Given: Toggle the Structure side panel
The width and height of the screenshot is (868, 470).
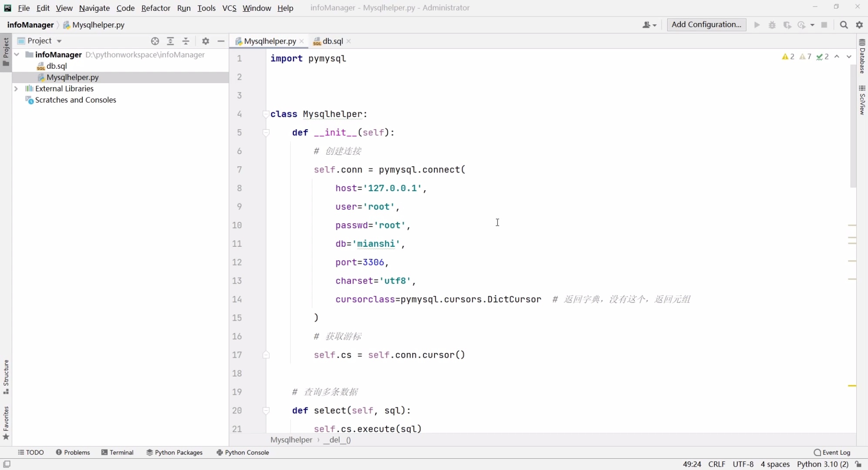Looking at the screenshot, I should (x=6, y=377).
